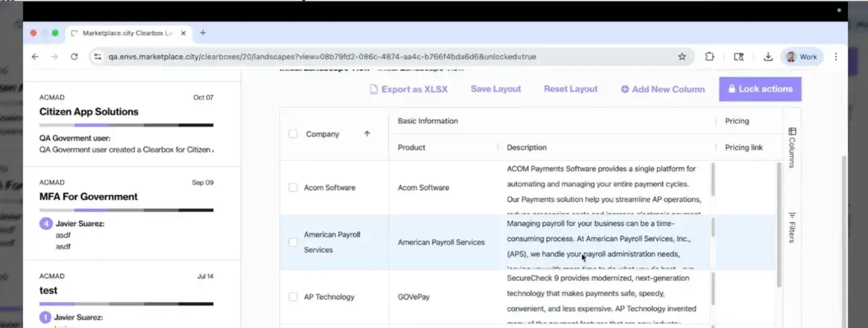Click the browser back arrow
The image size is (868, 328).
(x=35, y=56)
